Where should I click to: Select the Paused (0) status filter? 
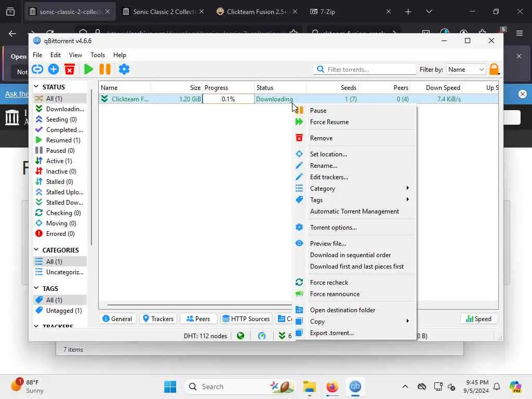[x=60, y=150]
